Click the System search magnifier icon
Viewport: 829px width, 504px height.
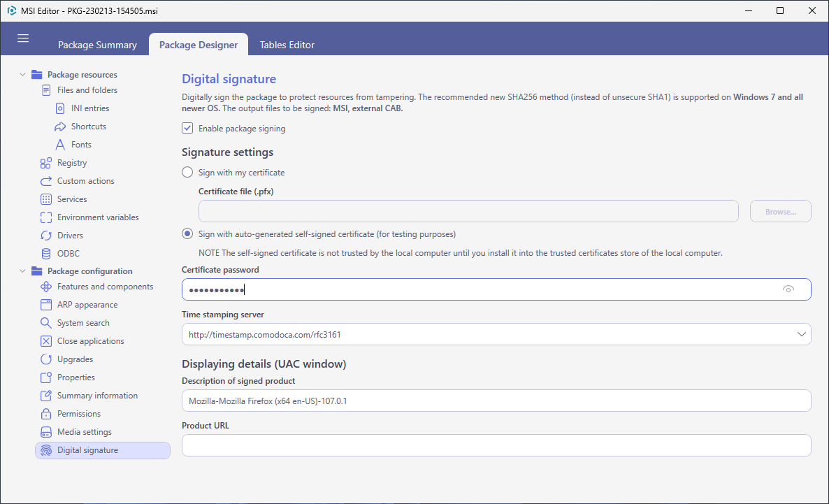46,323
